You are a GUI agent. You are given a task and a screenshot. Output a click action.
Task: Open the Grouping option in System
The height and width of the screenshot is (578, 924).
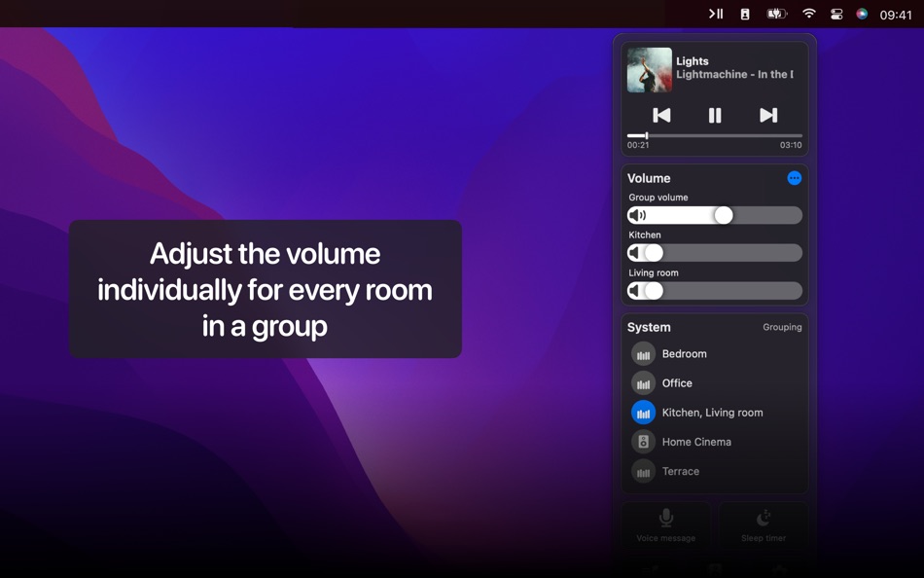point(782,327)
